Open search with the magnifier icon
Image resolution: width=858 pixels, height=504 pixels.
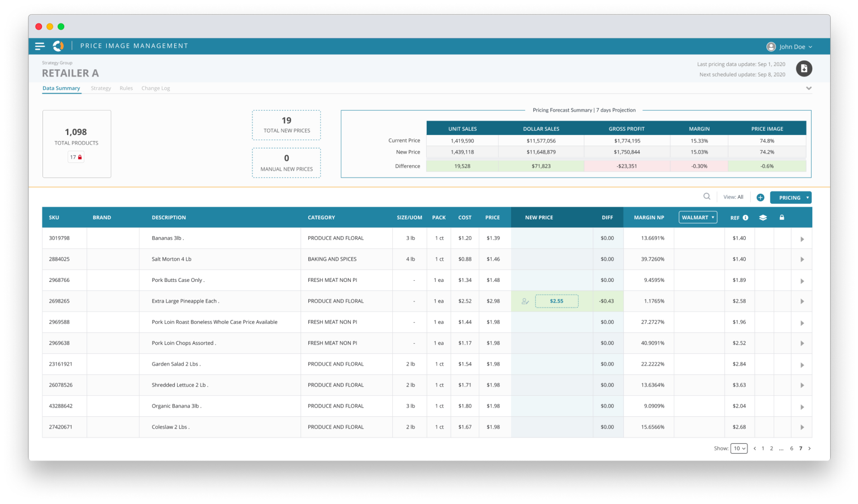707,196
